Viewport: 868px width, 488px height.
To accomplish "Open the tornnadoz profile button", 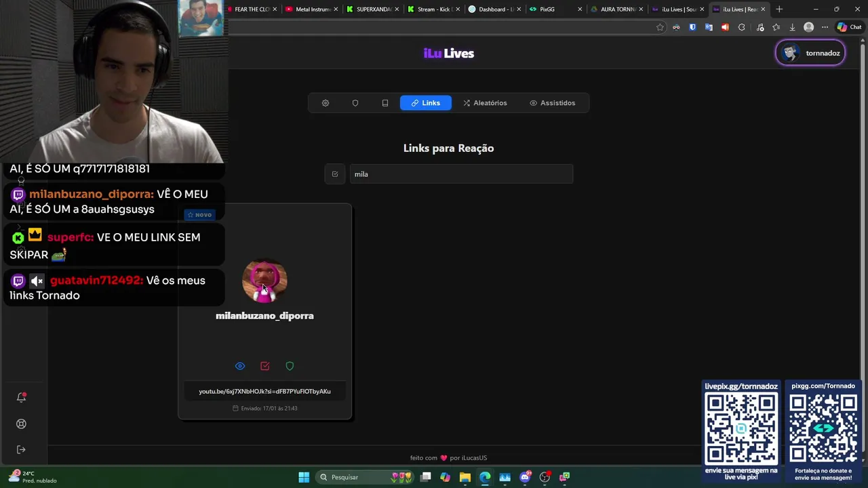I will [x=810, y=53].
